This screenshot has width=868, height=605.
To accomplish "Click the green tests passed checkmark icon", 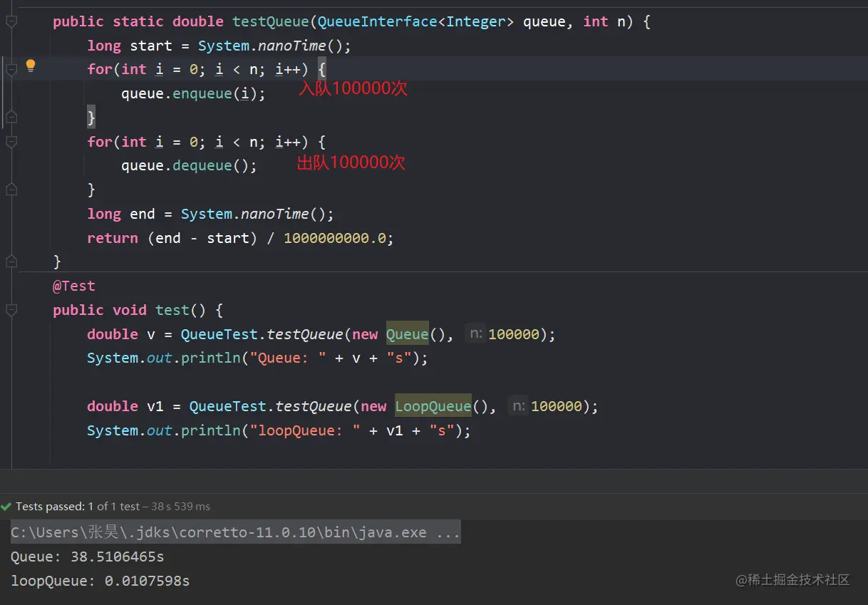I will pos(6,507).
